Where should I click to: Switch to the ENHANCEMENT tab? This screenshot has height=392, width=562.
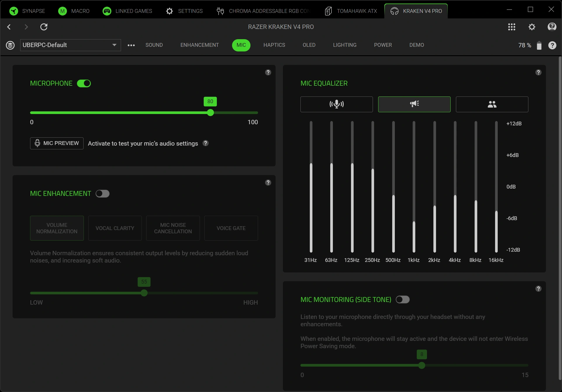click(200, 45)
